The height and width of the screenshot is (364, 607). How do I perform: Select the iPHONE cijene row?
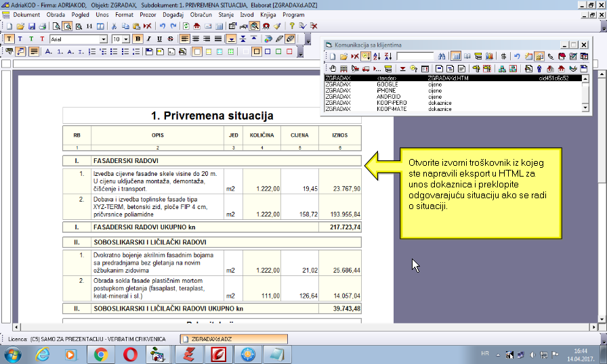click(x=453, y=91)
